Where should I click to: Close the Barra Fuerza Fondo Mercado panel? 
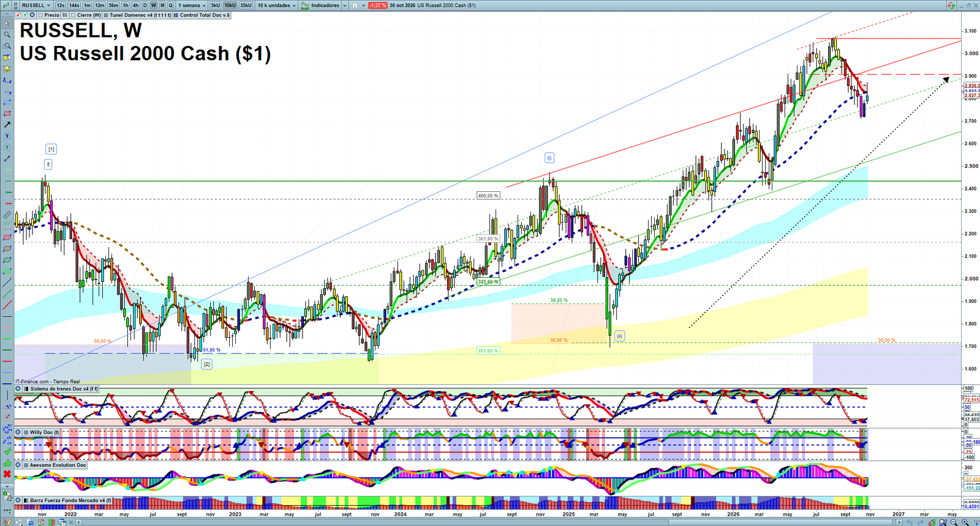(18, 500)
